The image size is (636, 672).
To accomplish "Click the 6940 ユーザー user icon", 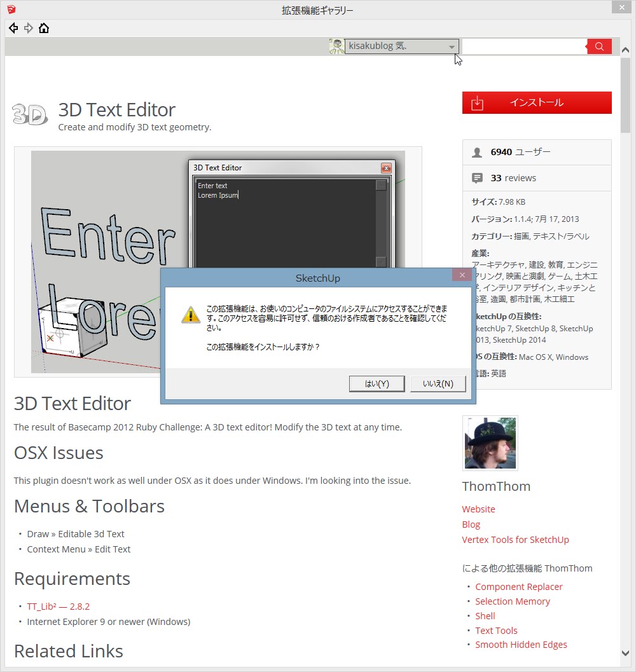I will [x=477, y=153].
